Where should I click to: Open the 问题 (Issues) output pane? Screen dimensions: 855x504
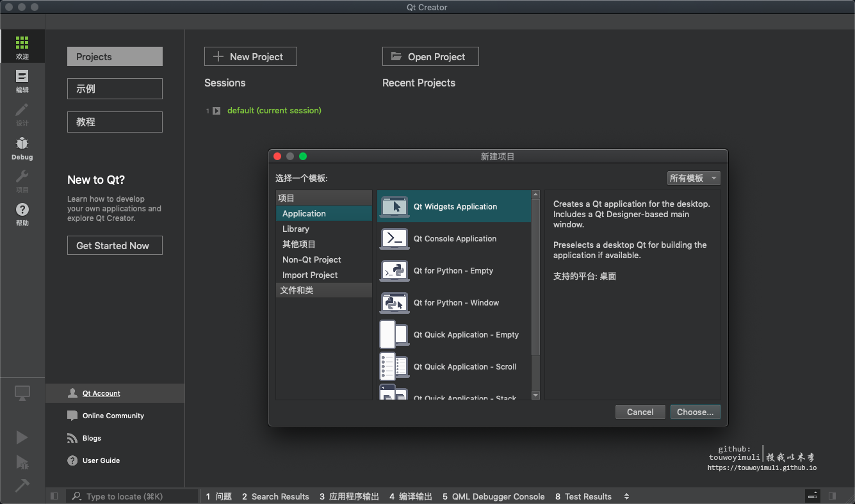(x=219, y=496)
